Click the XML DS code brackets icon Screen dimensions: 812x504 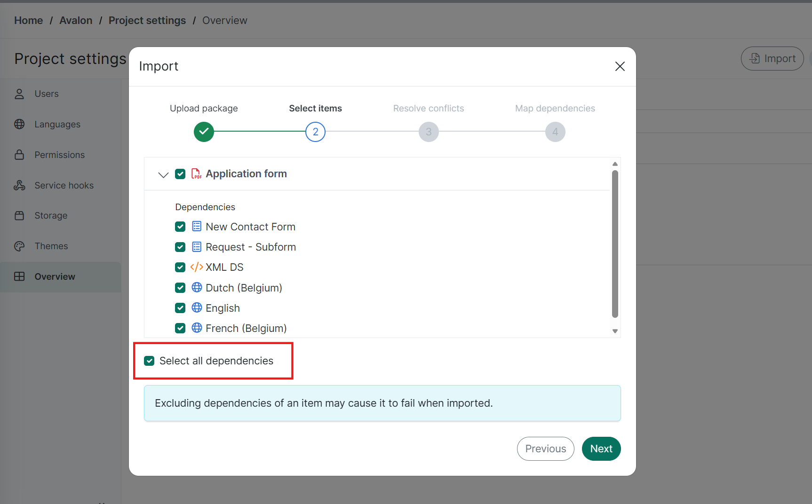point(197,267)
